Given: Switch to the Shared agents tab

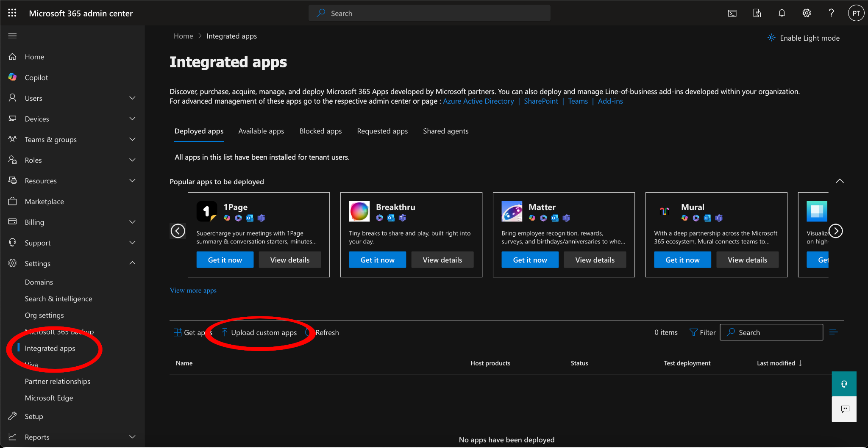Looking at the screenshot, I should click(x=445, y=131).
